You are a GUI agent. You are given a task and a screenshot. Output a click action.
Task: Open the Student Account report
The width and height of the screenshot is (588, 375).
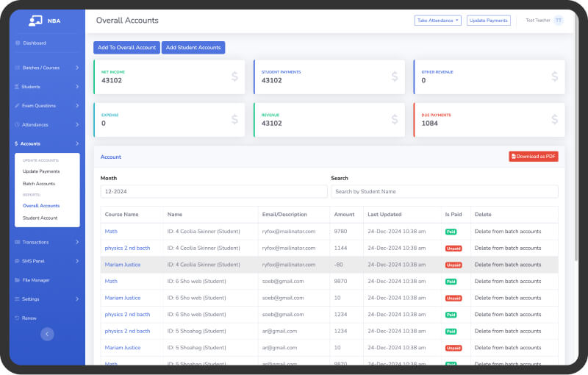pos(40,218)
